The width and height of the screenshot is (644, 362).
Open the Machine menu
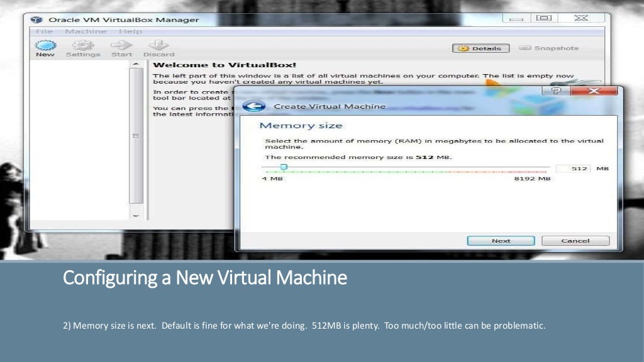click(86, 31)
